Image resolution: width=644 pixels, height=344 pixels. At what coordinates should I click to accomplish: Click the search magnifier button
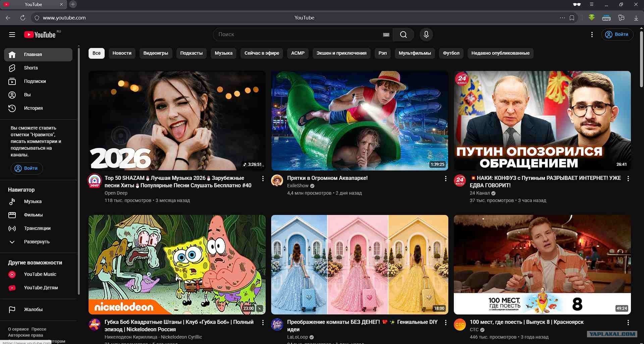pos(404,35)
